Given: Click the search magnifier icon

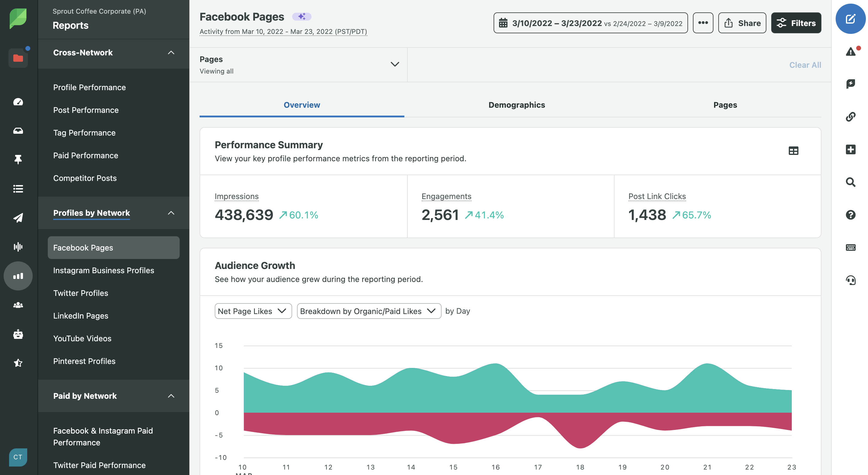Looking at the screenshot, I should [x=850, y=181].
